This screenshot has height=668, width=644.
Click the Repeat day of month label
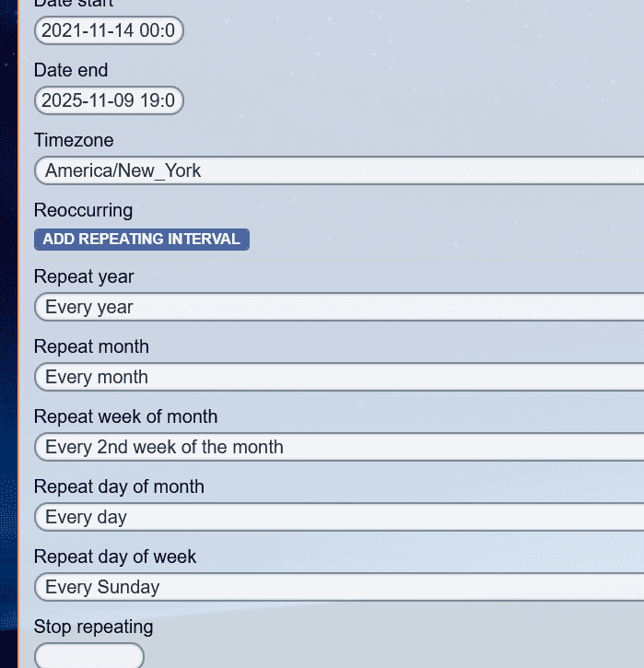(x=119, y=486)
